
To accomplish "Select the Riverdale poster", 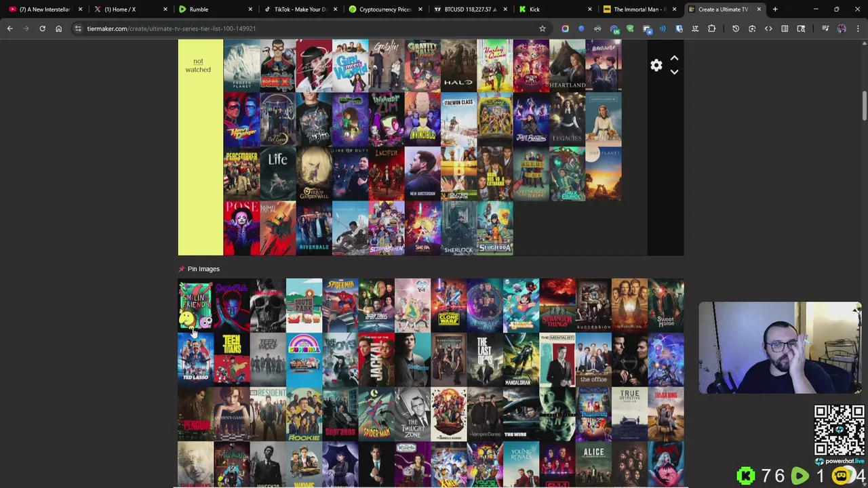I will [x=314, y=228].
